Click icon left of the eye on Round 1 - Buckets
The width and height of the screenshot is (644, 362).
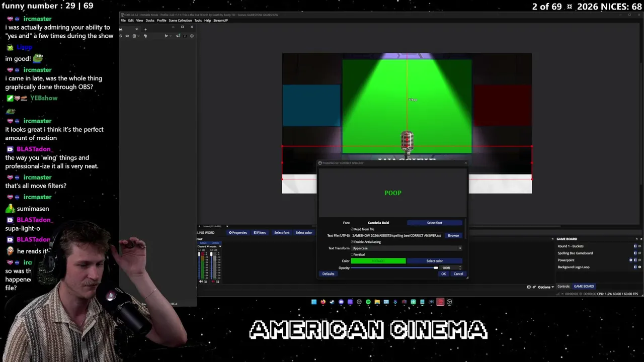635,246
